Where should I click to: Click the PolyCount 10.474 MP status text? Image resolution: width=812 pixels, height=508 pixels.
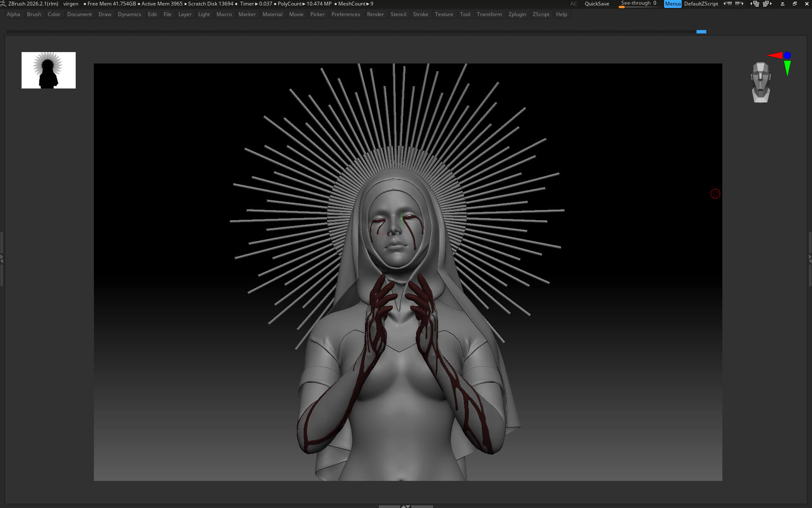click(304, 4)
